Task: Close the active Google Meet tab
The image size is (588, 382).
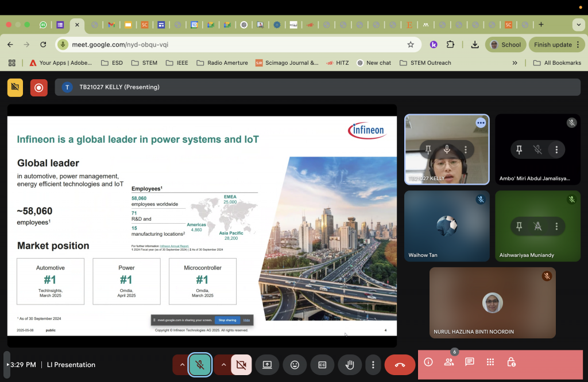Action: [x=77, y=25]
